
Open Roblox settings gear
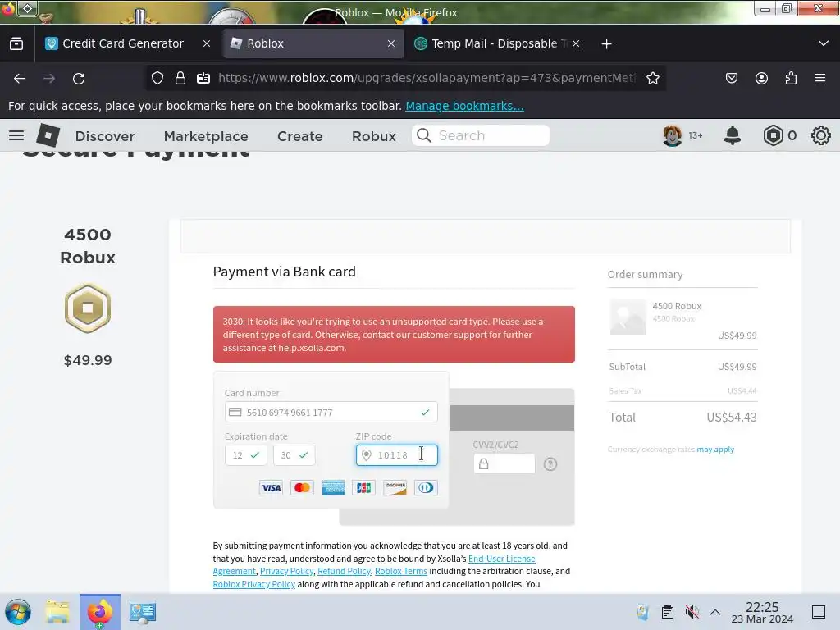[820, 135]
